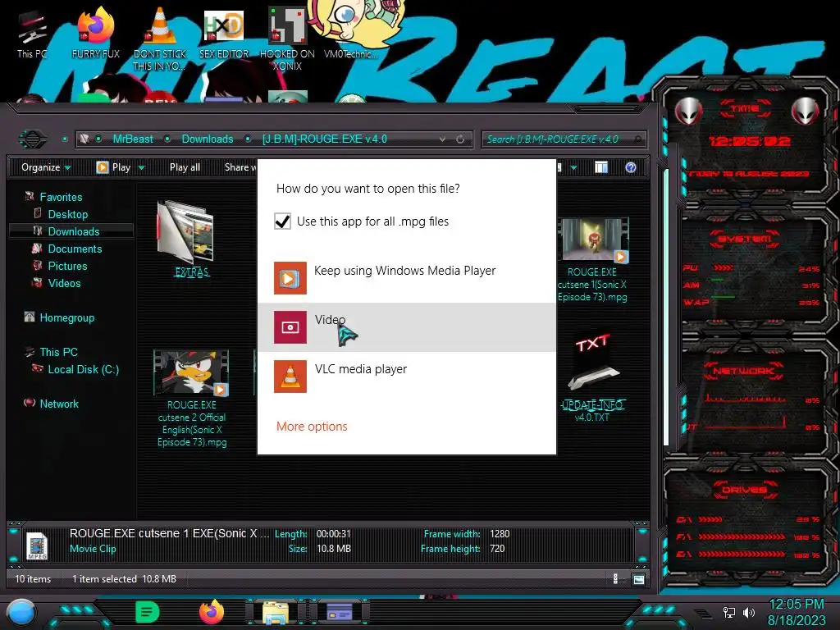
Task: Open This PC desktop icon
Action: [32, 35]
